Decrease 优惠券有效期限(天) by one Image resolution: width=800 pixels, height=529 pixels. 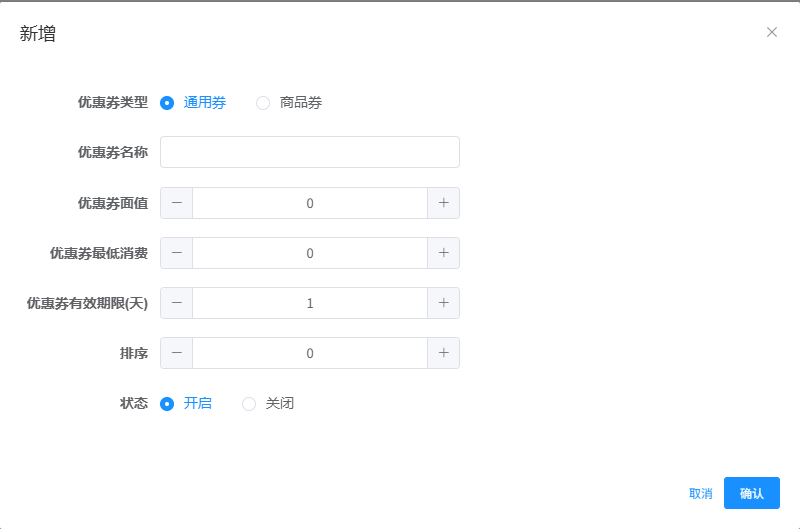(177, 303)
